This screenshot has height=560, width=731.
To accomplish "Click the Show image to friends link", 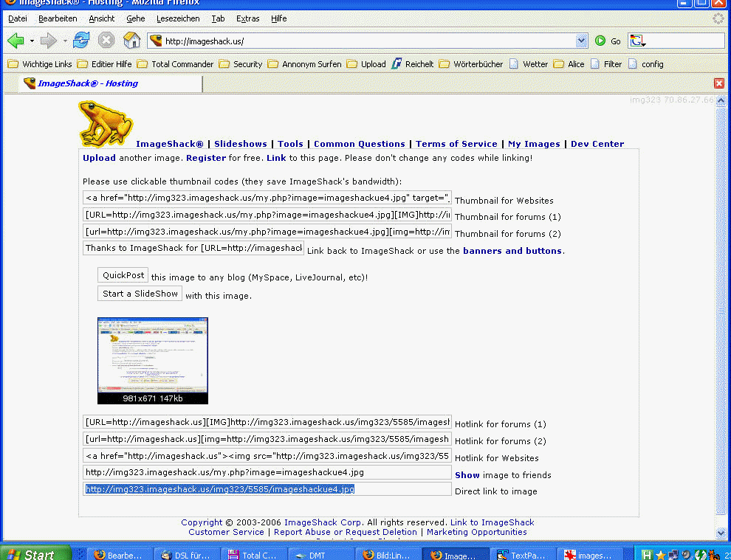I will click(467, 474).
